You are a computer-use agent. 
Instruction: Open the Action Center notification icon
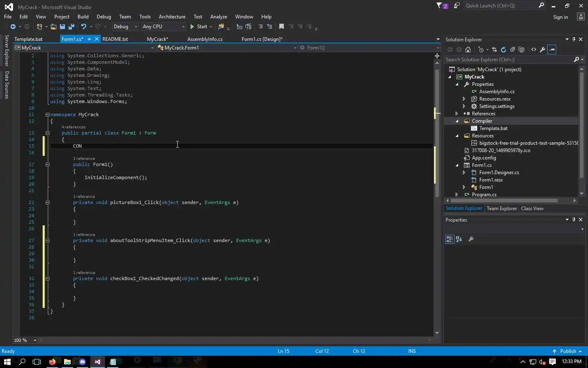pyautogui.click(x=552, y=361)
